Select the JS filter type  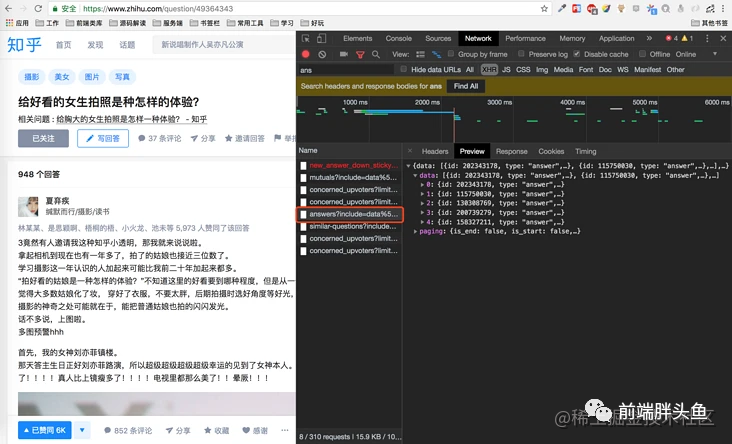[506, 70]
